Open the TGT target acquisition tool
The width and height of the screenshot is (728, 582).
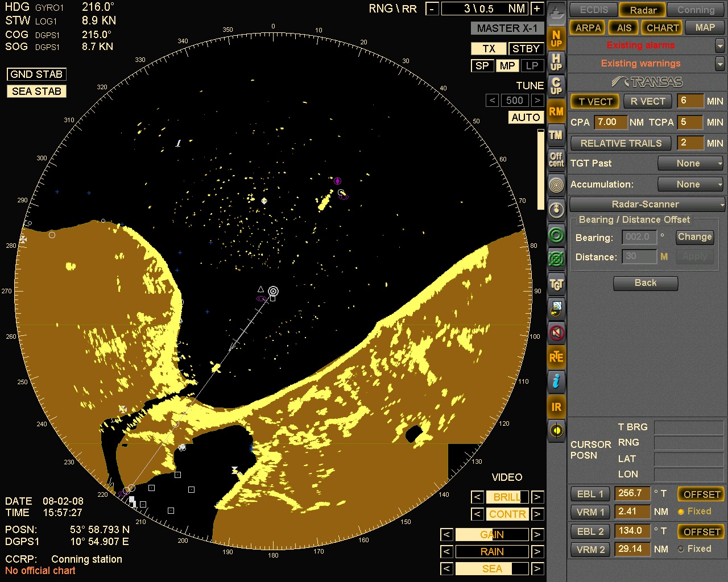556,283
